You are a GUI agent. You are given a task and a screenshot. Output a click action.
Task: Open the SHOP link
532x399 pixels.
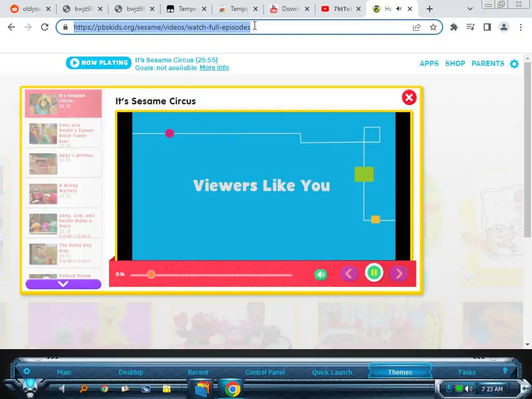pos(455,63)
